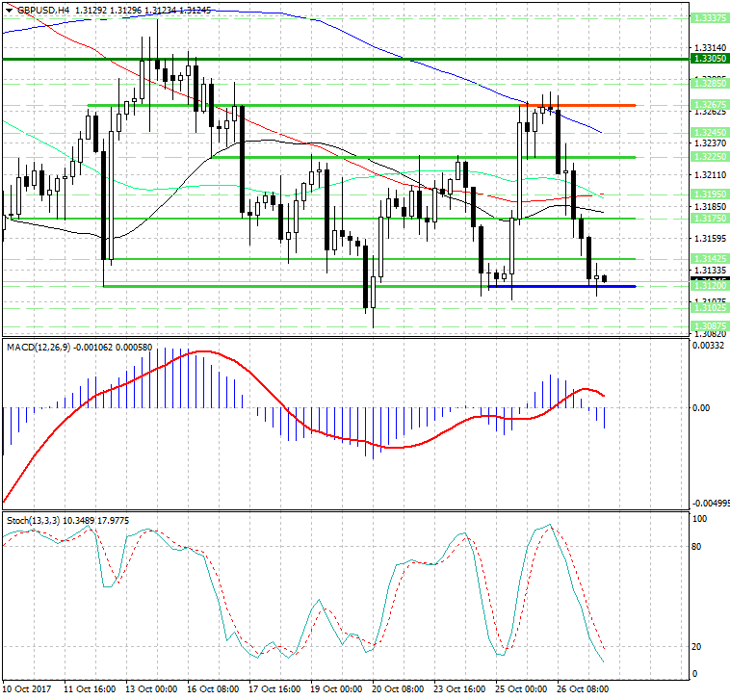Select the 1.31425 price level label
The height and width of the screenshot is (700, 730).
[709, 259]
